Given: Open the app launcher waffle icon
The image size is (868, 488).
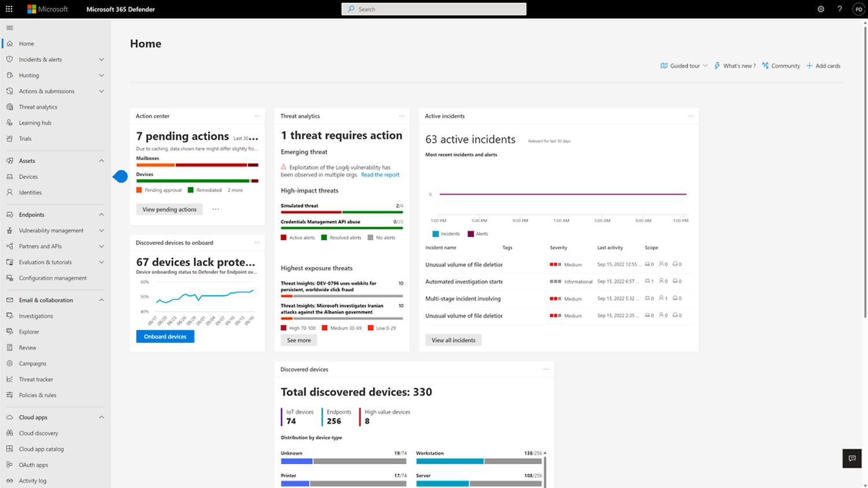Looking at the screenshot, I should (x=9, y=9).
